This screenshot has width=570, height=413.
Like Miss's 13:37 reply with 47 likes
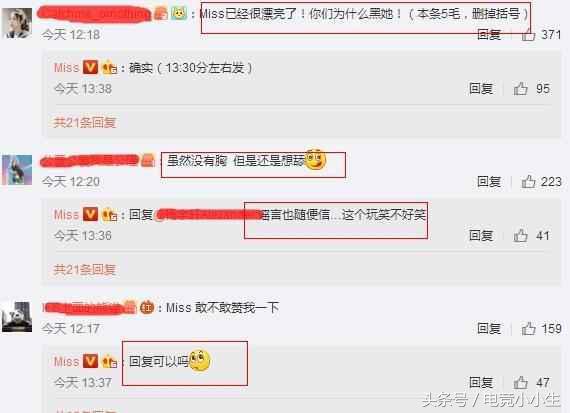[521, 382]
